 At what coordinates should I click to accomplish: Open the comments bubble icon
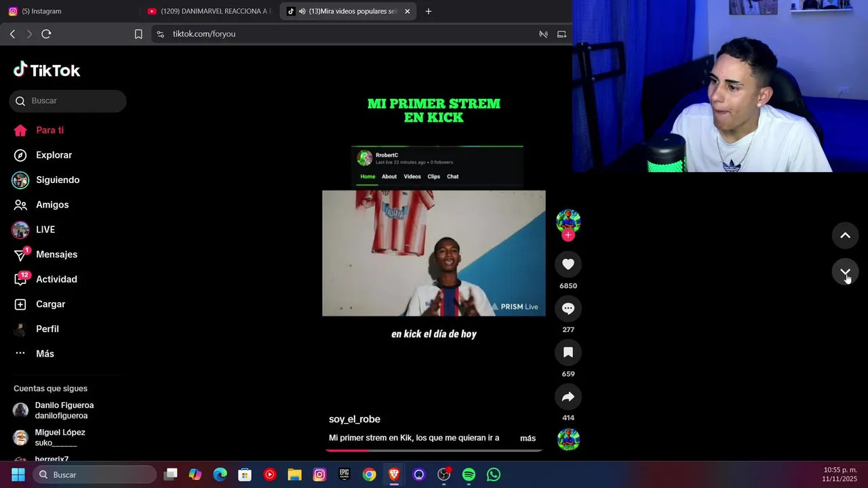coord(568,308)
